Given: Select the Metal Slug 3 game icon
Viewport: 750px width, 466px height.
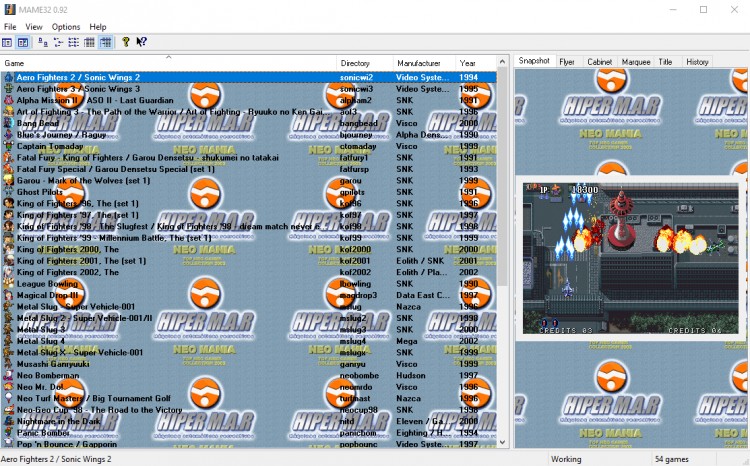Looking at the screenshot, I should (9, 330).
